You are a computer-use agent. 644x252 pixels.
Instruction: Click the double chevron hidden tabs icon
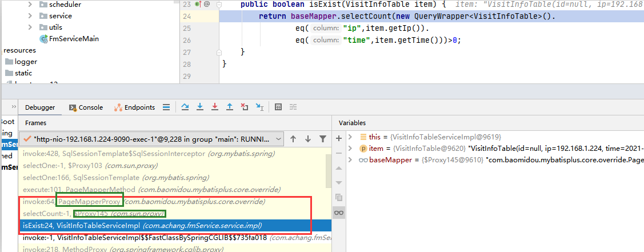coord(14,107)
